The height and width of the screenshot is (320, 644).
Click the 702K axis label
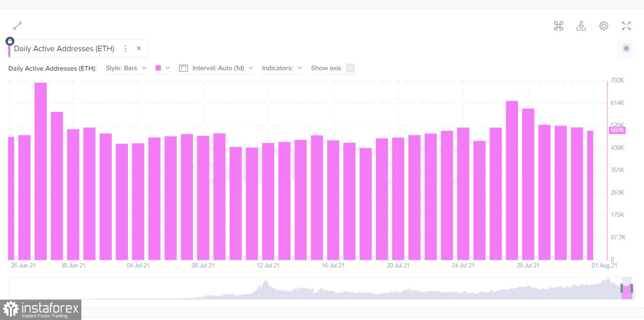coord(617,81)
